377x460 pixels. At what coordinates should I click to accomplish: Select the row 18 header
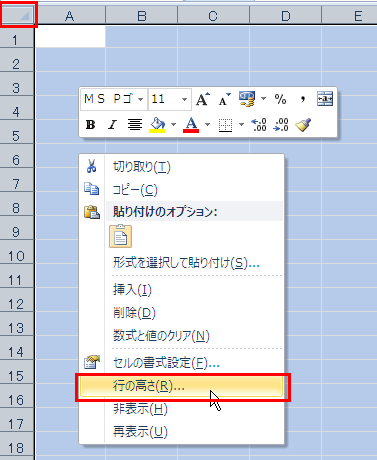17,444
